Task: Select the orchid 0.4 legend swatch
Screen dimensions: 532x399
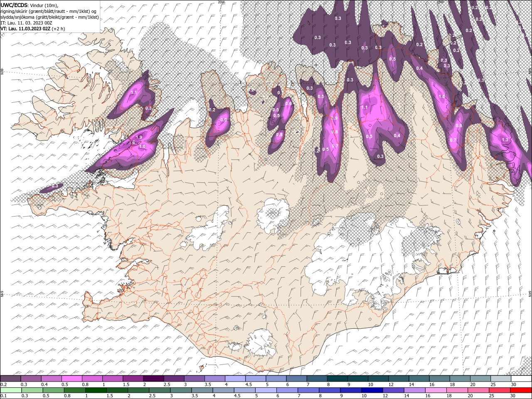Action: pyautogui.click(x=51, y=379)
